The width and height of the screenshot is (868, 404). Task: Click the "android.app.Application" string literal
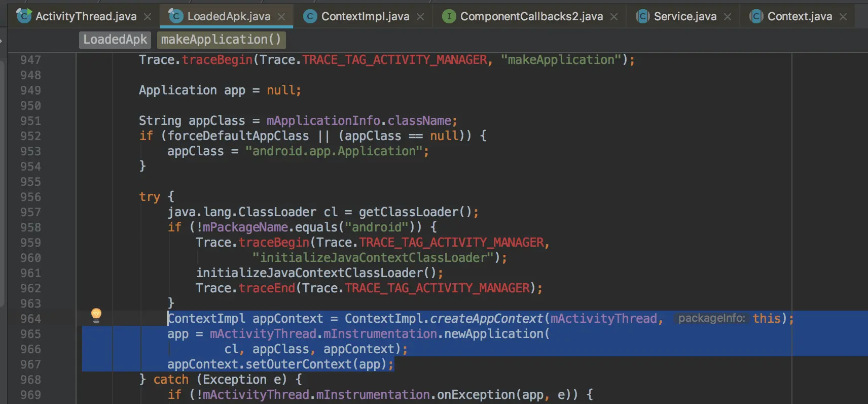334,151
